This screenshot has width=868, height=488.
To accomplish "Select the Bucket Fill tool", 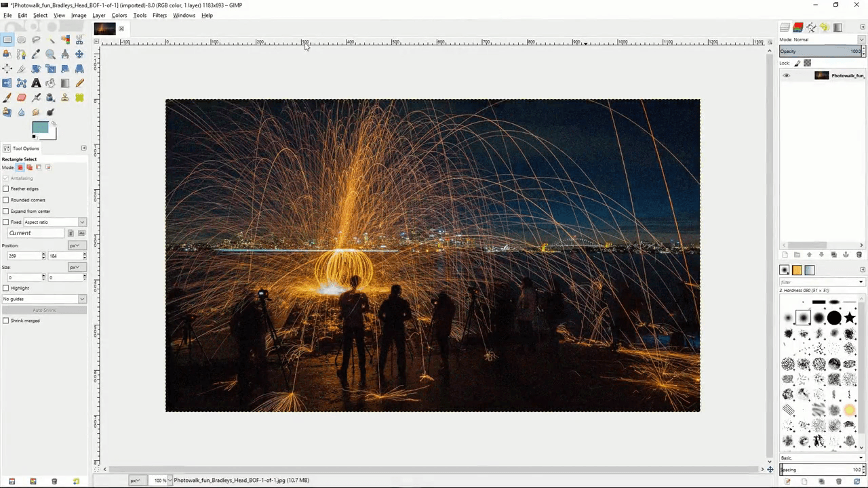I will click(51, 83).
